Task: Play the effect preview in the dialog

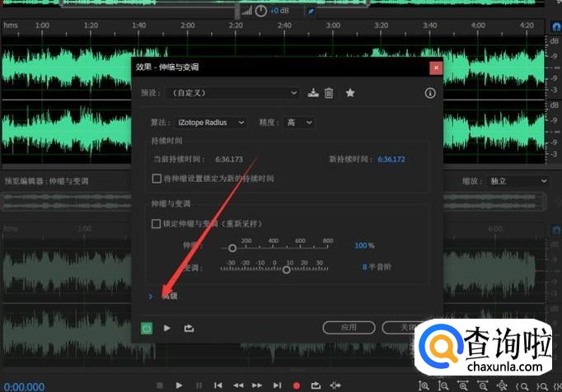Action: (167, 328)
